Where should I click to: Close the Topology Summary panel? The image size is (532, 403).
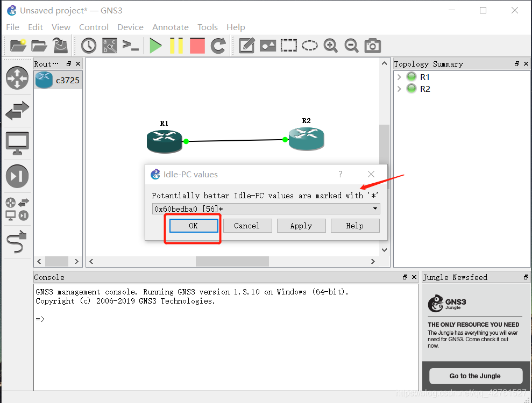tap(526, 64)
